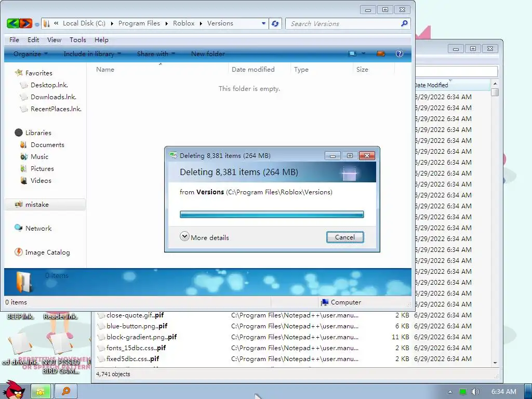Open the Tools menu

tap(78, 39)
